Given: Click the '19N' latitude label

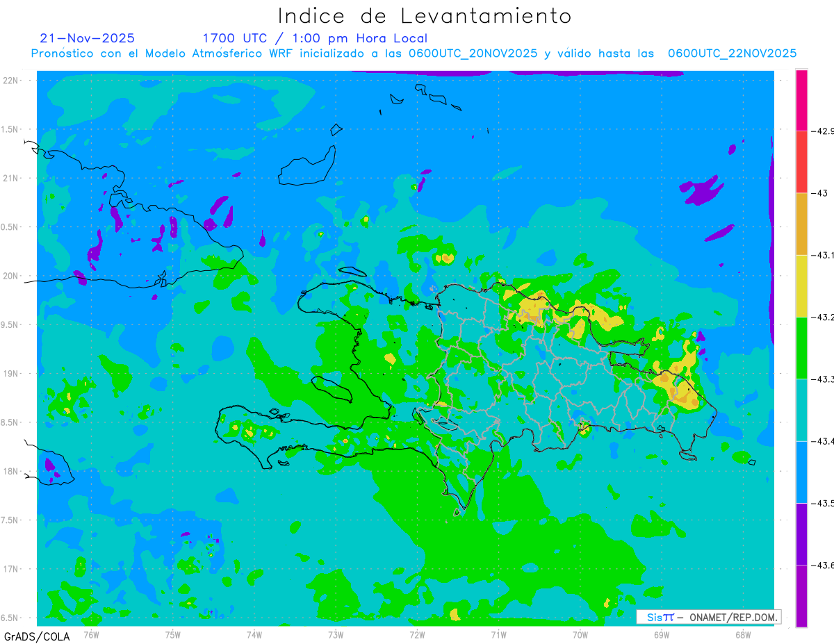Looking at the screenshot, I should point(11,373).
